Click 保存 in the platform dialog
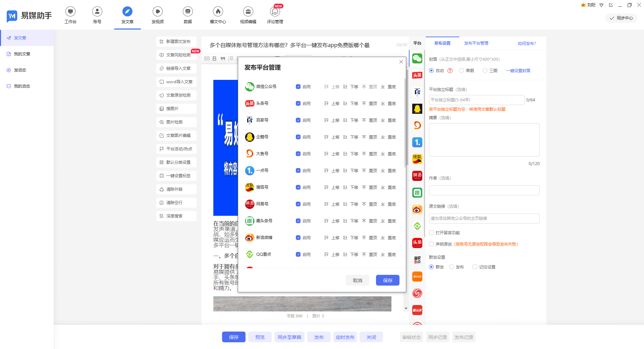 (x=387, y=280)
